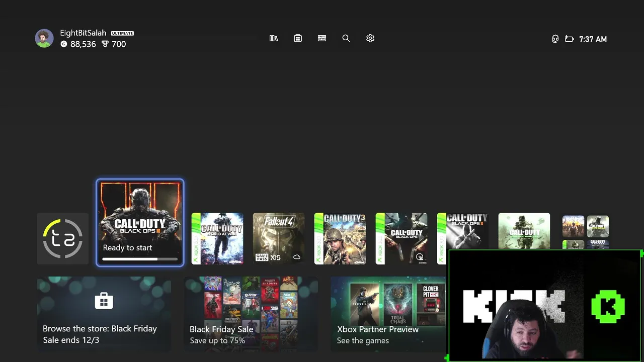Open Call of Duty World at War tile
Screen dimensions: 644x362
click(217, 239)
